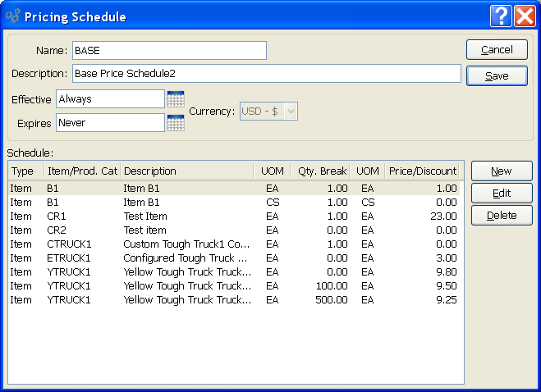The height and width of the screenshot is (392, 541).
Task: Click the 9.25 price cell
Action: click(446, 300)
